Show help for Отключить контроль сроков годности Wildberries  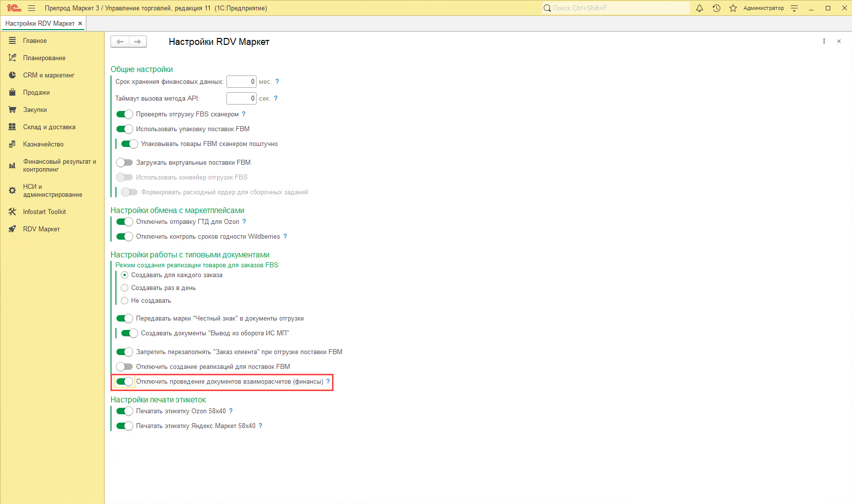click(285, 236)
